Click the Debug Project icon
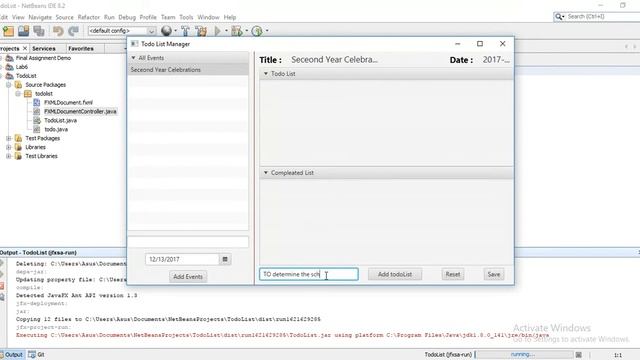Image resolution: width=640 pixels, height=360 pixels. 237,31
